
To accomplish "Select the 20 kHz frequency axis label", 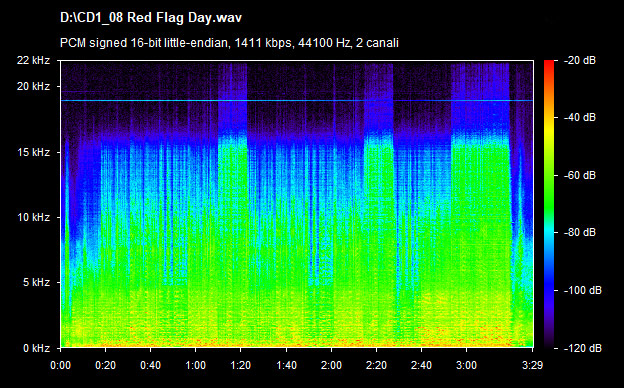I will coord(33,86).
